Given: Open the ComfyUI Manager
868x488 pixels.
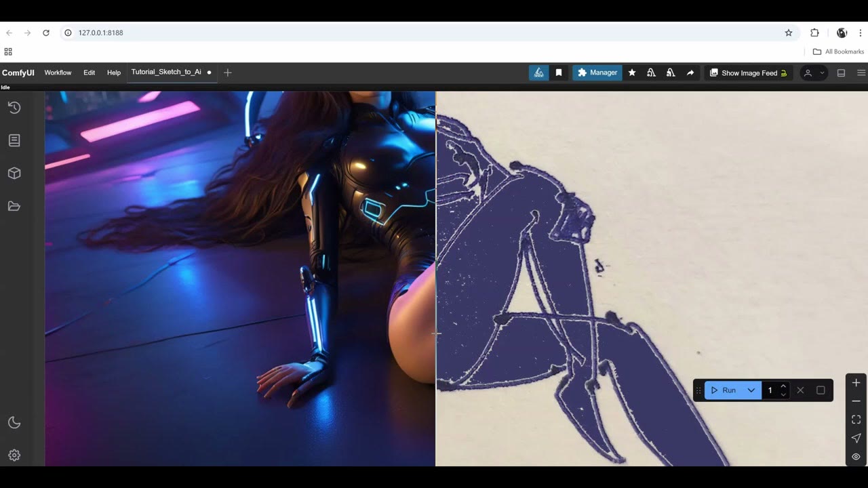Looking at the screenshot, I should coord(597,73).
